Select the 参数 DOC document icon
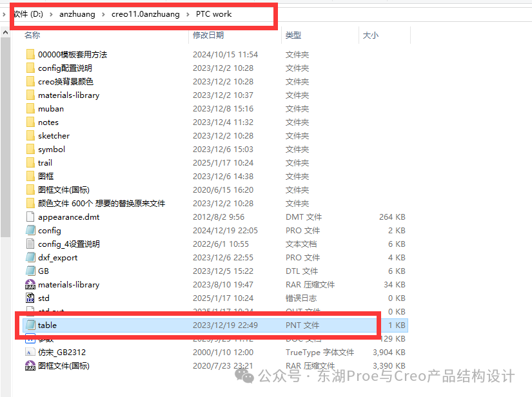Viewport: 532px width, 397px height. pos(30,338)
